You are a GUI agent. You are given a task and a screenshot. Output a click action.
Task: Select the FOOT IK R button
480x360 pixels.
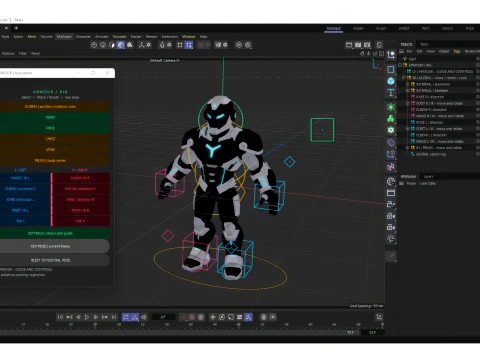click(81, 210)
